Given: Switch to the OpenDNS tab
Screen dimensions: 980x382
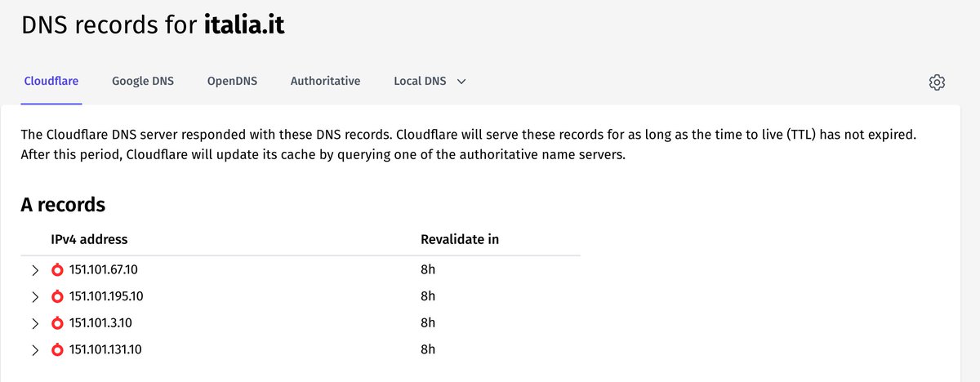Looking at the screenshot, I should pyautogui.click(x=232, y=81).
